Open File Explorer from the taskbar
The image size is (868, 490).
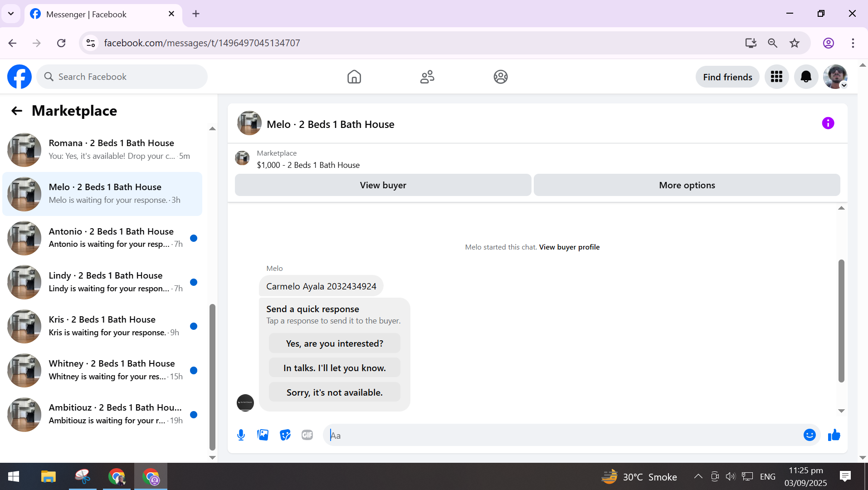(48, 476)
